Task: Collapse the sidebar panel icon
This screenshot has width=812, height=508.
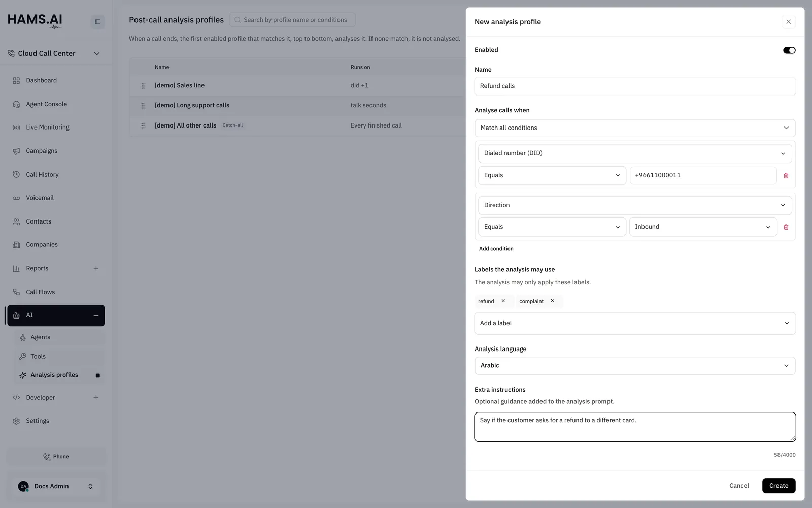Action: [98, 22]
